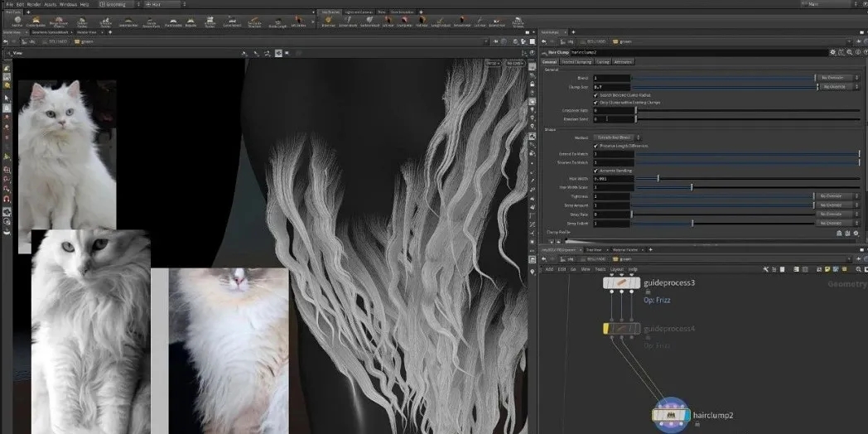
Task: Click the hairclump2 node name field
Action: coord(697,52)
